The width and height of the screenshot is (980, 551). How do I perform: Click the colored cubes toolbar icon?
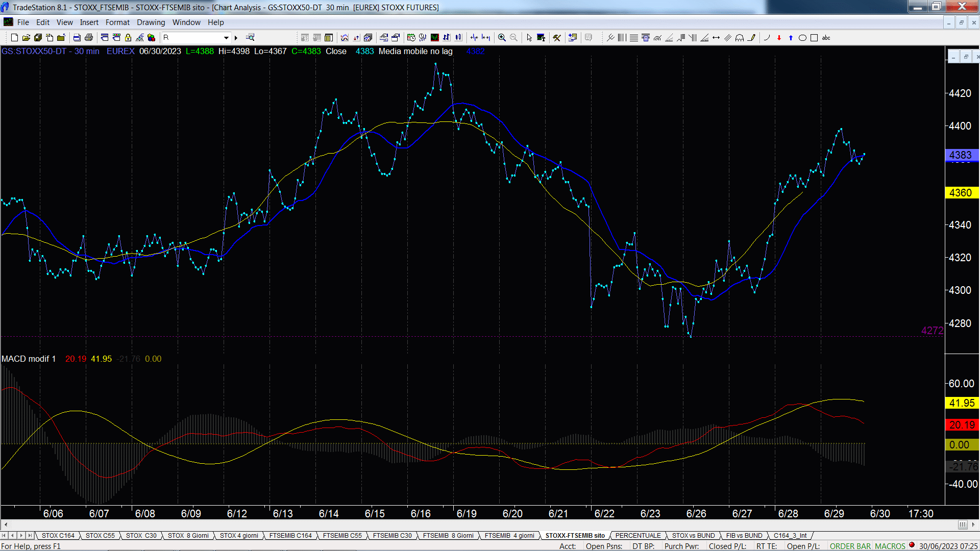click(151, 38)
